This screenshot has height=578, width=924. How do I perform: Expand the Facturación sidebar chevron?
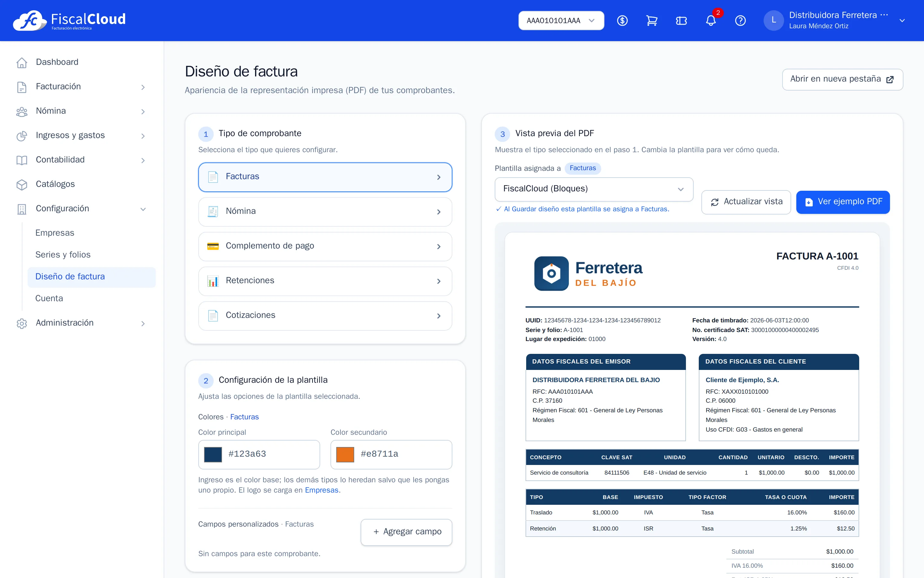click(x=143, y=87)
